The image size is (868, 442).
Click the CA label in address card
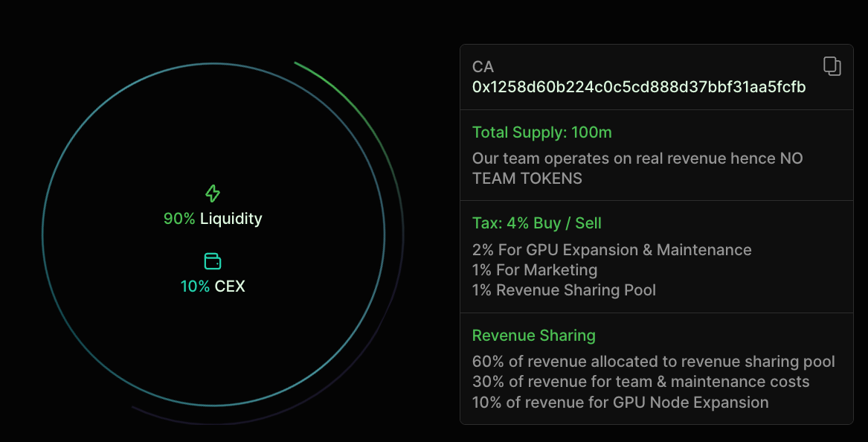click(483, 67)
